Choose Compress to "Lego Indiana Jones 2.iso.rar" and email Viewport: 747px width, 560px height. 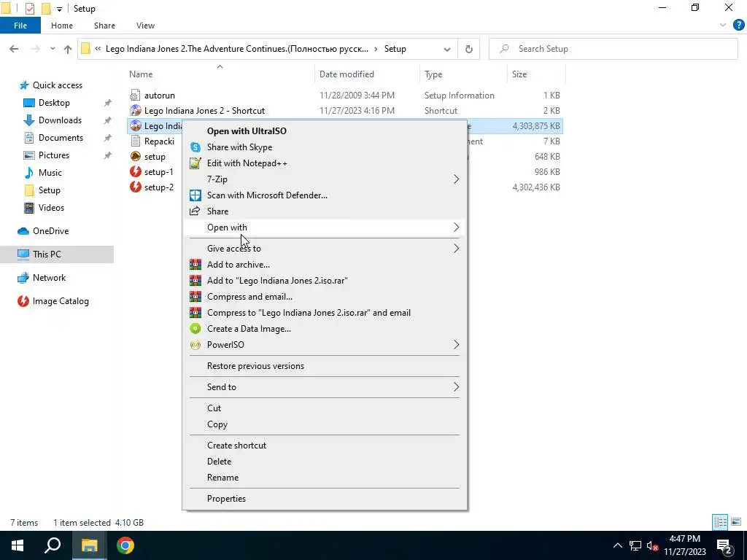(309, 313)
